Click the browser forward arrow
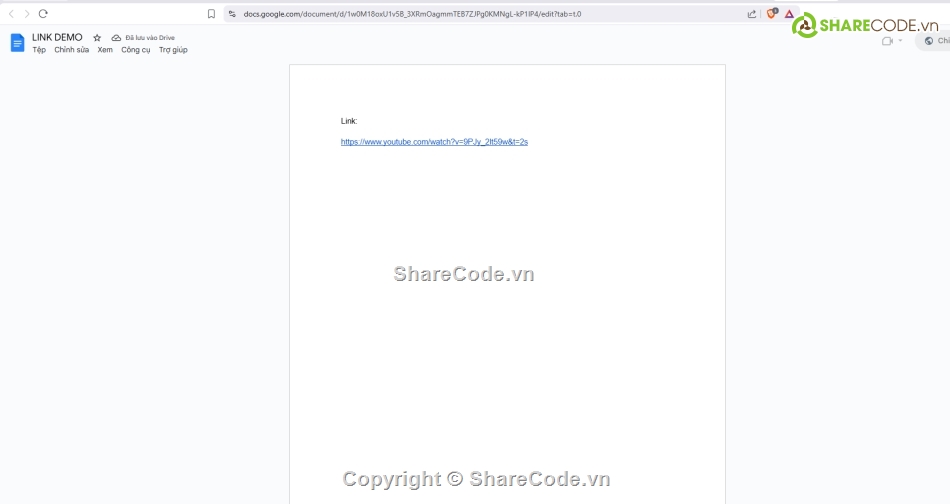This screenshot has width=950, height=504. (27, 14)
